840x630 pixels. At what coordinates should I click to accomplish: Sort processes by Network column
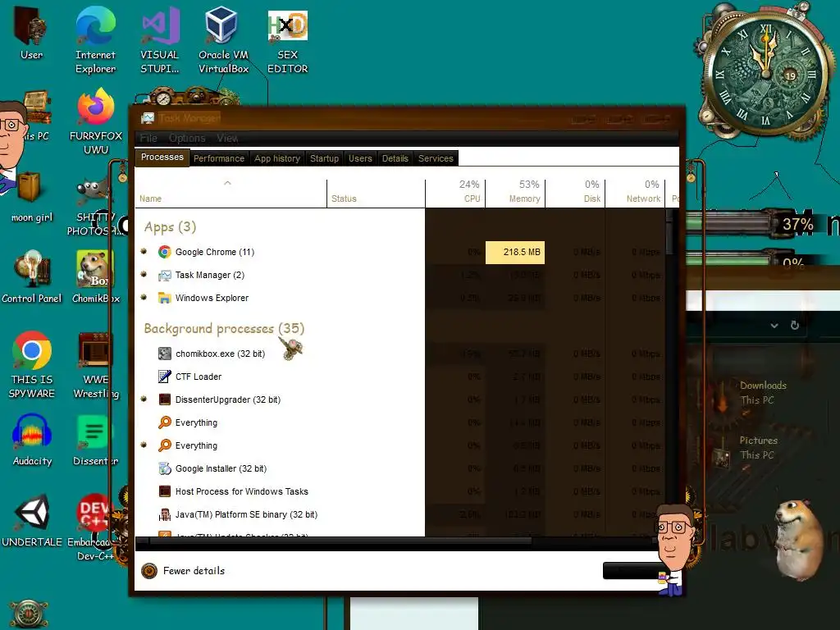(635, 194)
